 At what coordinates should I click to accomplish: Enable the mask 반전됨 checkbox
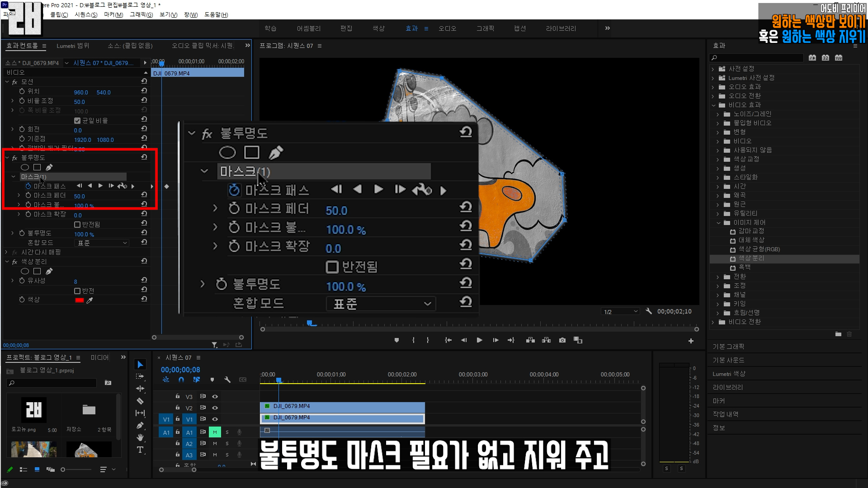(77, 225)
